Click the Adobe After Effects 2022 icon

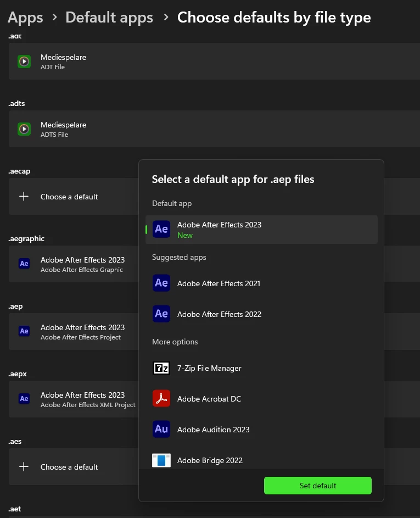pyautogui.click(x=161, y=314)
